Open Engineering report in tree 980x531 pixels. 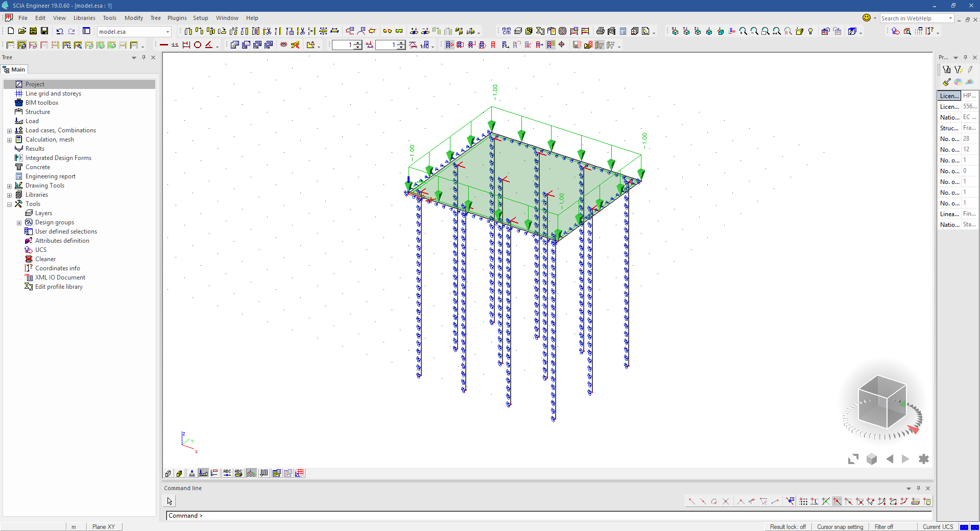coord(50,176)
